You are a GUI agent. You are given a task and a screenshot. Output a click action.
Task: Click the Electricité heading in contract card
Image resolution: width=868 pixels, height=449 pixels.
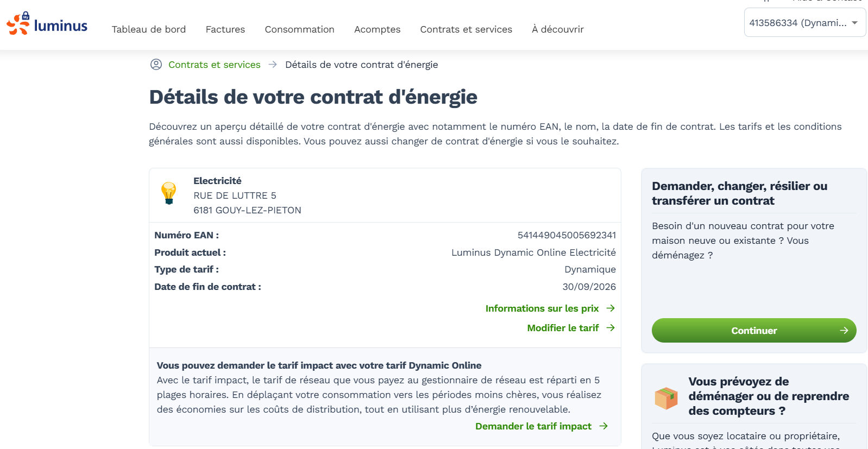[x=217, y=181]
